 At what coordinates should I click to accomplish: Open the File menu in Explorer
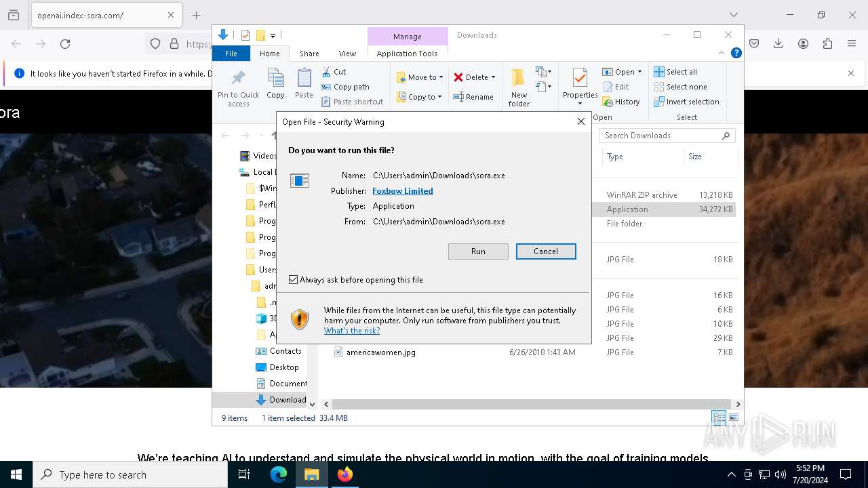(231, 54)
